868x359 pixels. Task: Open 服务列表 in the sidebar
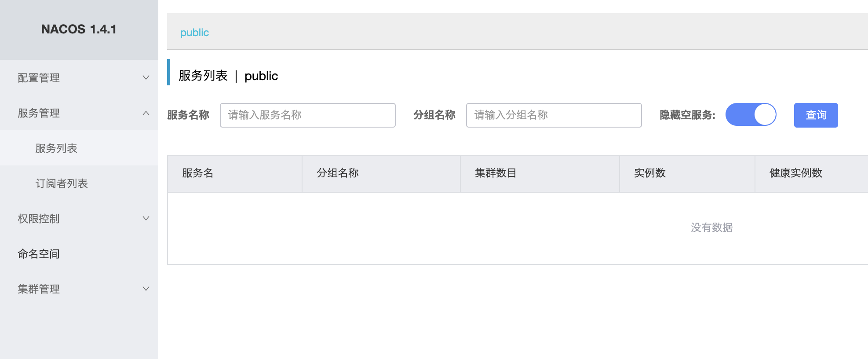(x=56, y=148)
